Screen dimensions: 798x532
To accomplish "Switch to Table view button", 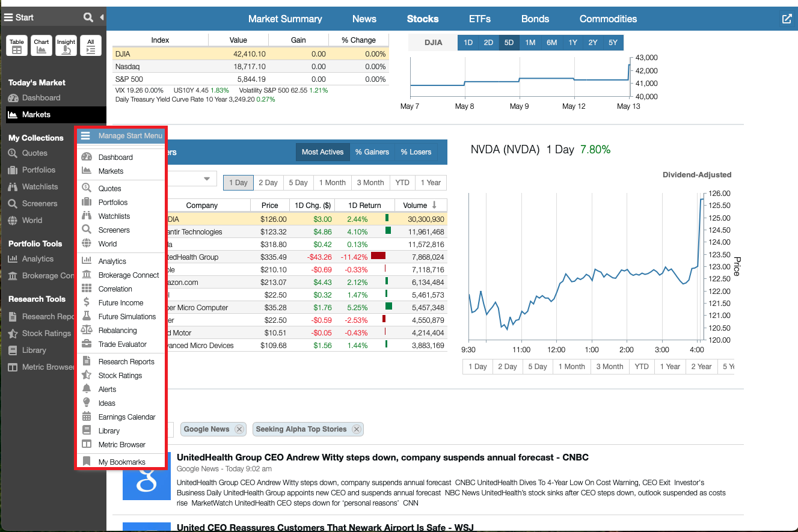I will 17,46.
